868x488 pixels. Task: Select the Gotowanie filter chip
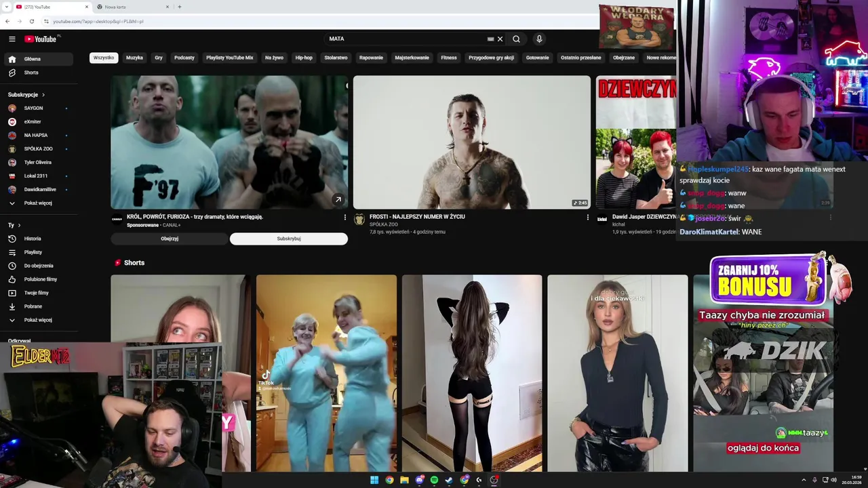pos(538,58)
